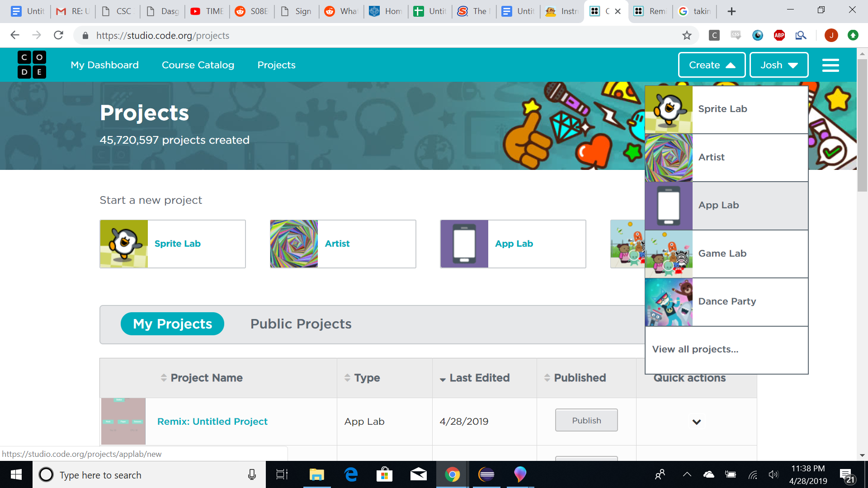Switch to My Projects toggle

(172, 324)
